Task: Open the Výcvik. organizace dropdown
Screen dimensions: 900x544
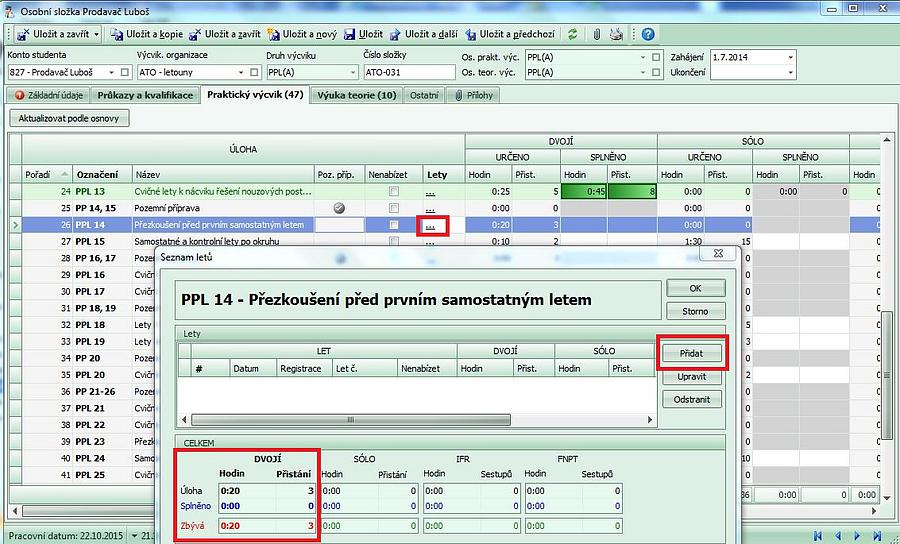Action: pos(241,72)
